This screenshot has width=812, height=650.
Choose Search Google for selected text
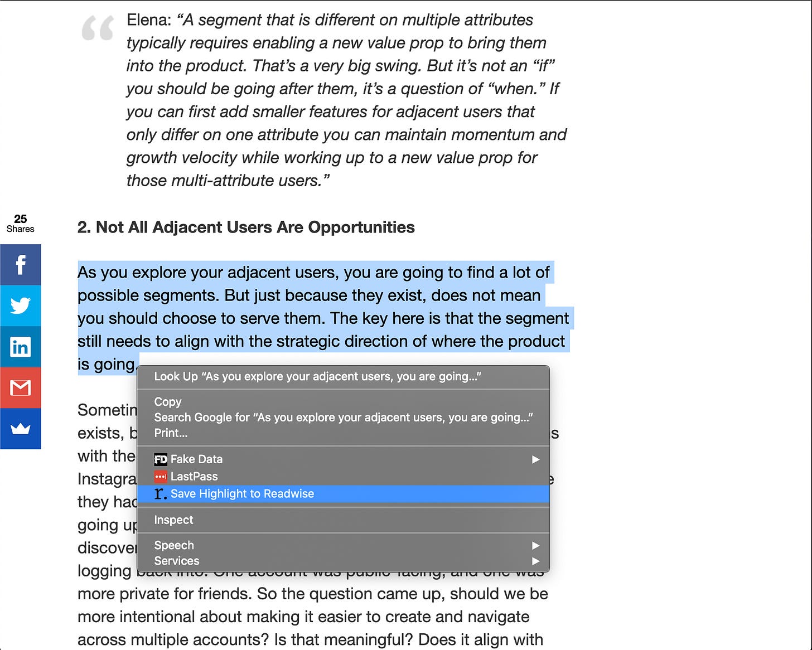pyautogui.click(x=343, y=418)
